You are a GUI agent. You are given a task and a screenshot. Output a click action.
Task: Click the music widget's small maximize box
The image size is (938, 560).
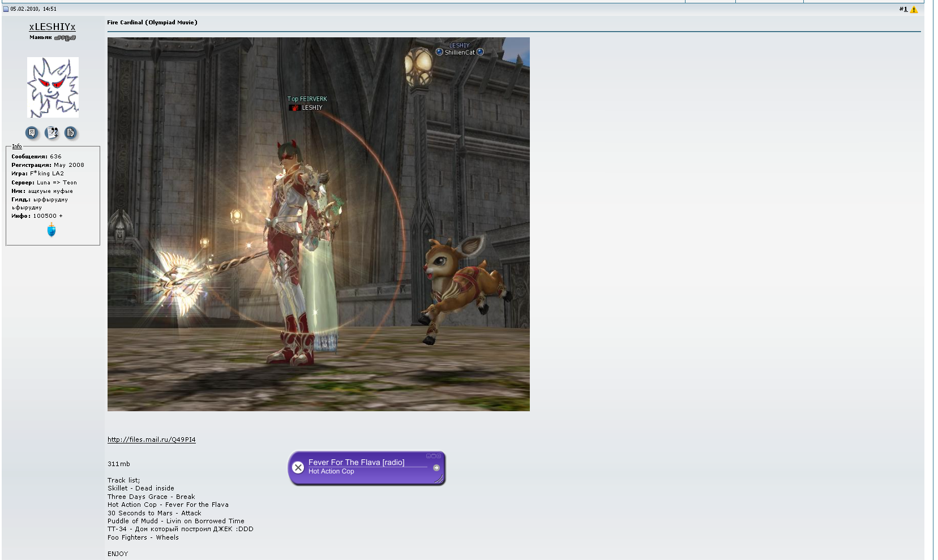[x=434, y=456]
